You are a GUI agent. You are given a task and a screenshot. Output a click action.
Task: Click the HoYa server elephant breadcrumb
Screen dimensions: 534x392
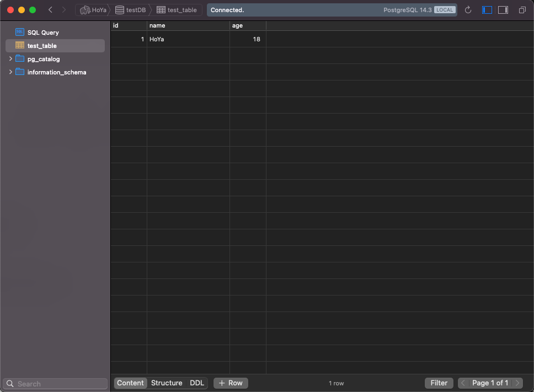point(93,10)
